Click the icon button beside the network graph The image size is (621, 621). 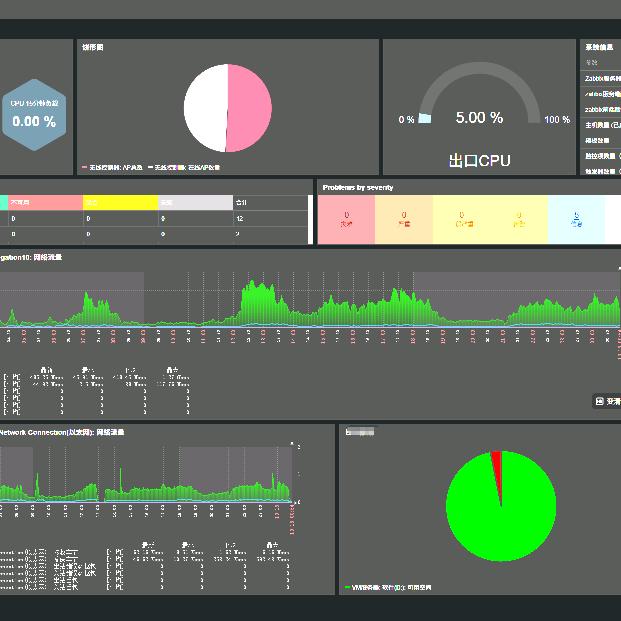coord(599,401)
